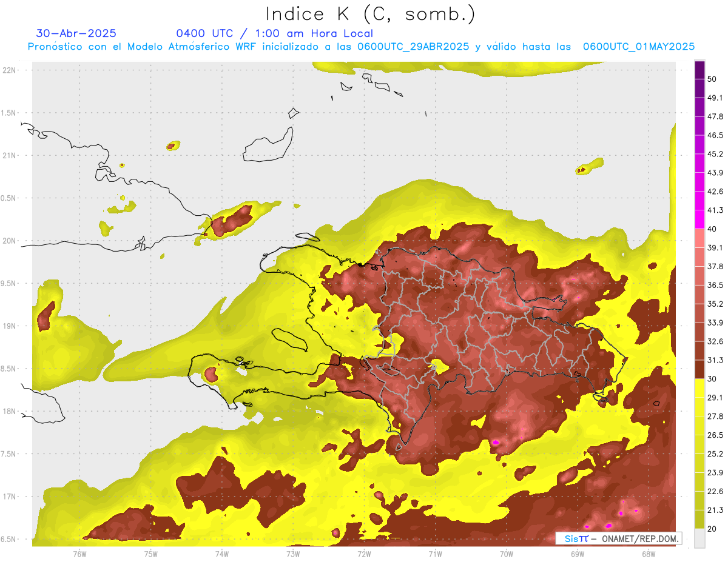Click the legend value '42.6'
Image resolution: width=728 pixels, height=562 pixels.
pyautogui.click(x=715, y=192)
